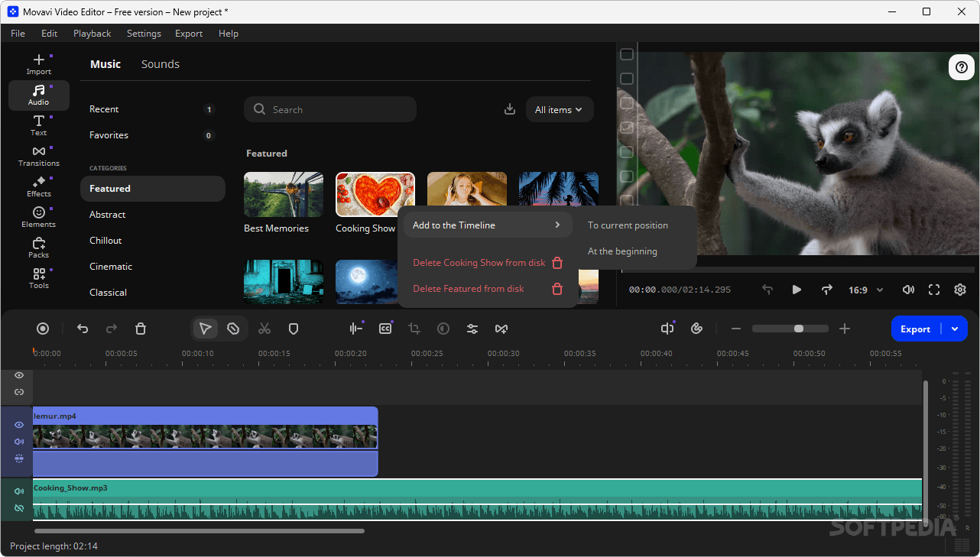Switch to the Sounds tab
Image resolution: width=980 pixels, height=557 pixels.
tap(161, 64)
